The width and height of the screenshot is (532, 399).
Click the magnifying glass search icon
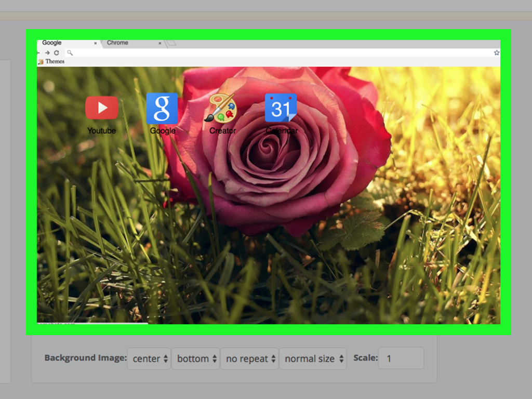(70, 52)
